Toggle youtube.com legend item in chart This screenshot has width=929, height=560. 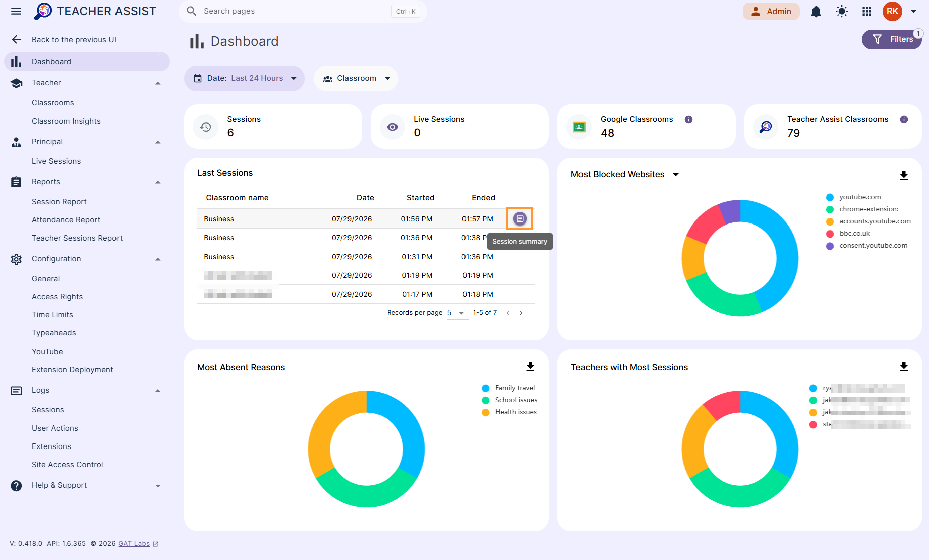pos(854,197)
